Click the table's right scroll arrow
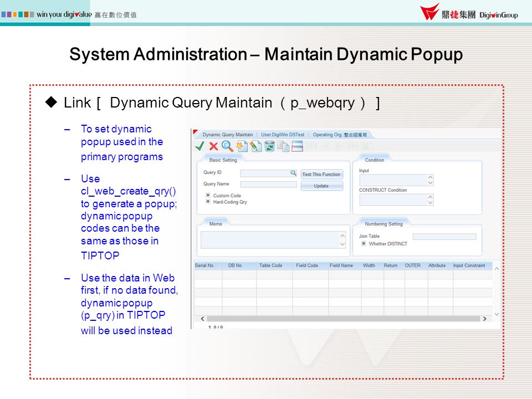 tap(484, 319)
